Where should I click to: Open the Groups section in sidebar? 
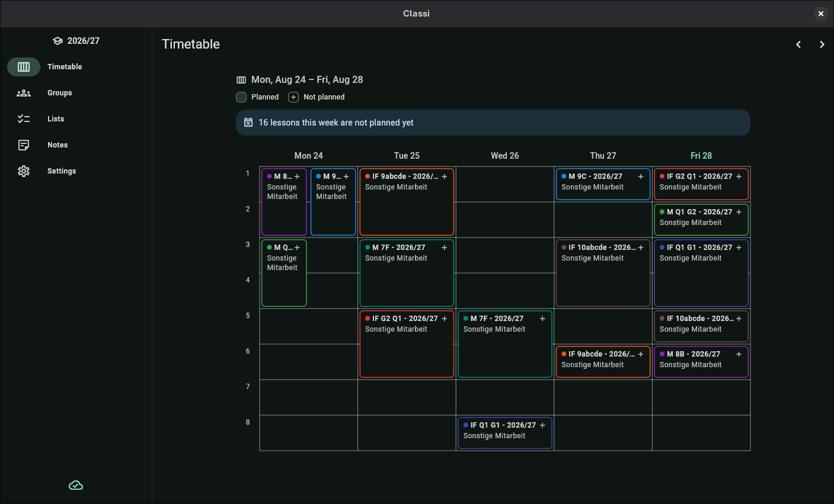click(76, 93)
